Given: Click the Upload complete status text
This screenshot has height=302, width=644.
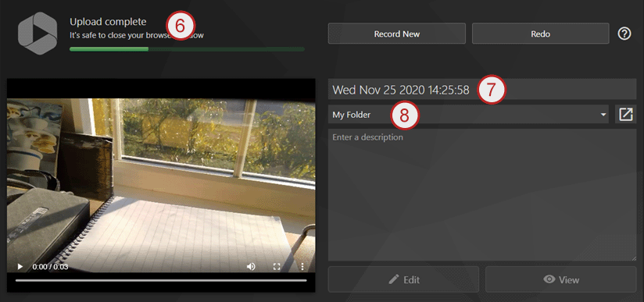Looking at the screenshot, I should point(108,22).
